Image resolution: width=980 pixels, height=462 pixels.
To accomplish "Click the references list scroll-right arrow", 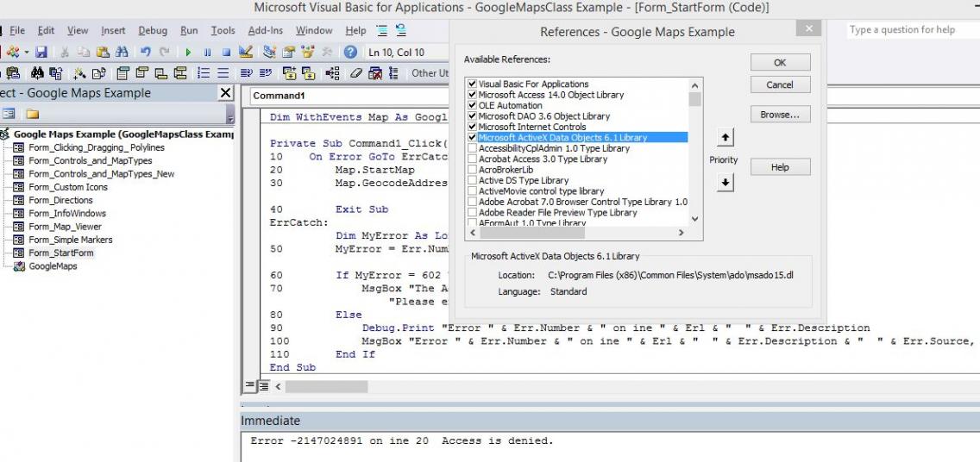I will coord(682,233).
